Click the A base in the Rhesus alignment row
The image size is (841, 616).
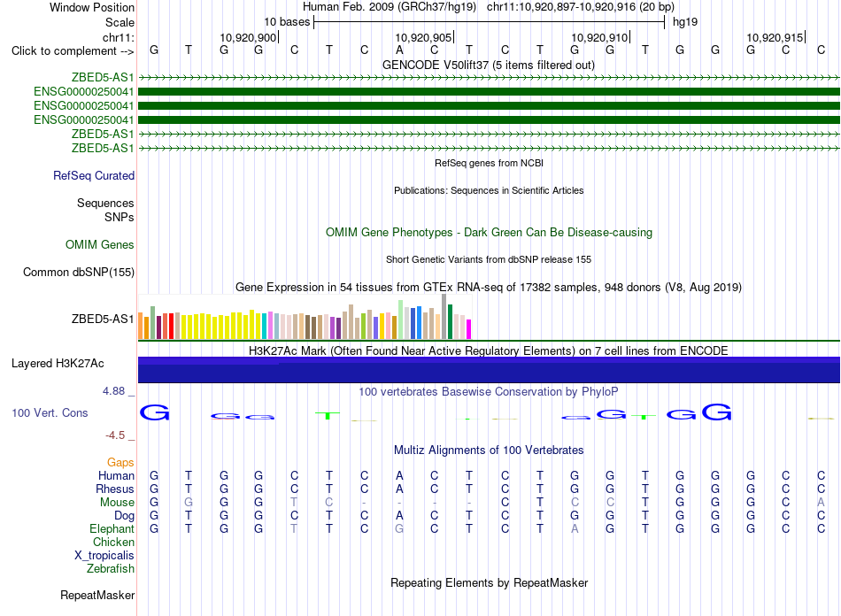pyautogui.click(x=399, y=489)
